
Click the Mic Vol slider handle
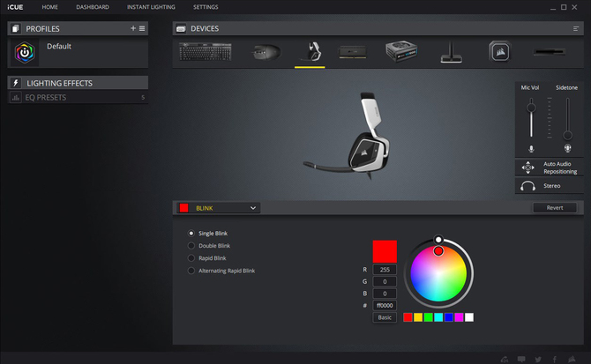tap(531, 108)
